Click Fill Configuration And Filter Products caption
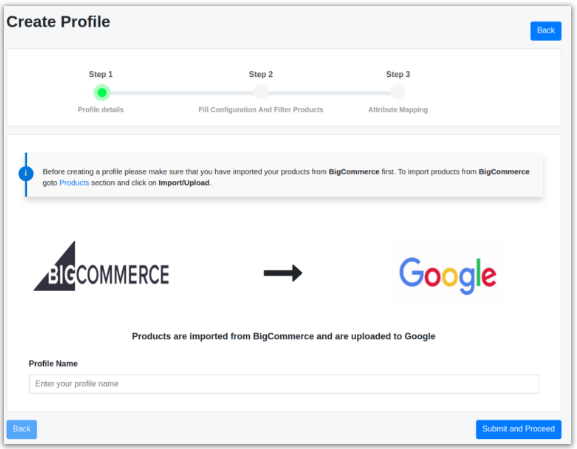This screenshot has height=449, width=577. pyautogui.click(x=261, y=110)
